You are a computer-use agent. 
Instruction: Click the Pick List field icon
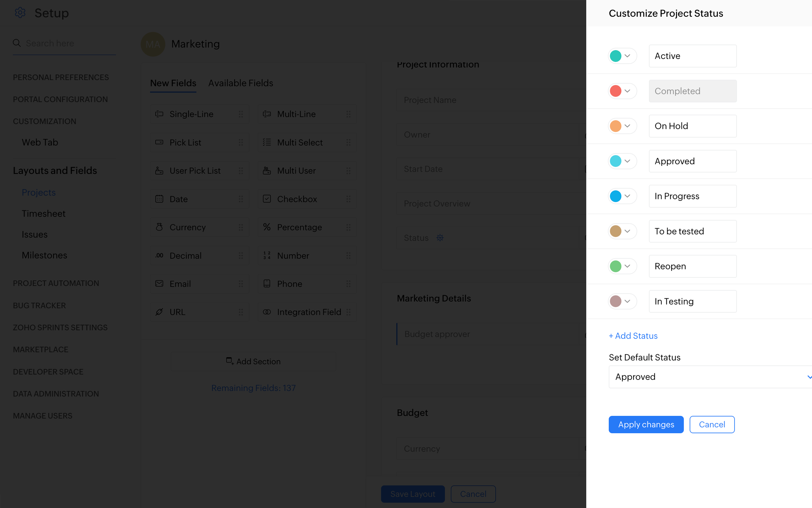[x=159, y=142]
